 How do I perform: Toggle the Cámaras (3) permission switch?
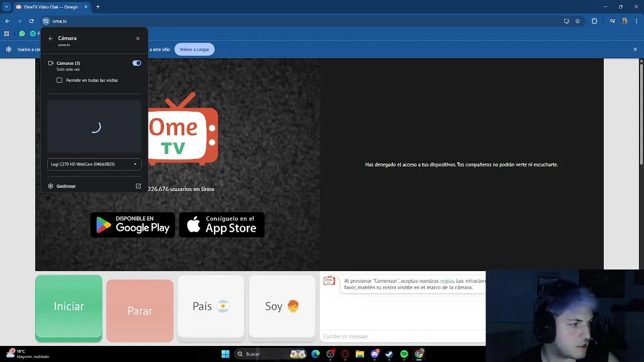(137, 63)
